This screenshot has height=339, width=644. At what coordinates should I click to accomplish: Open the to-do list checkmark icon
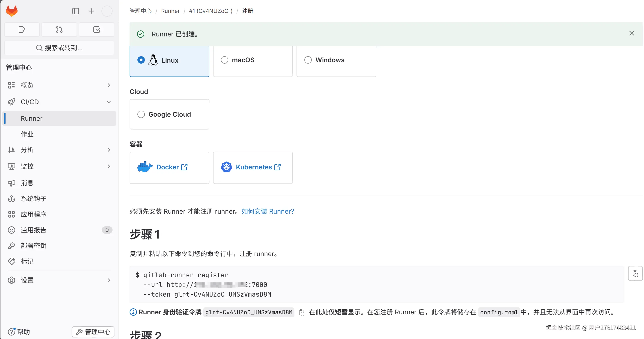(97, 29)
